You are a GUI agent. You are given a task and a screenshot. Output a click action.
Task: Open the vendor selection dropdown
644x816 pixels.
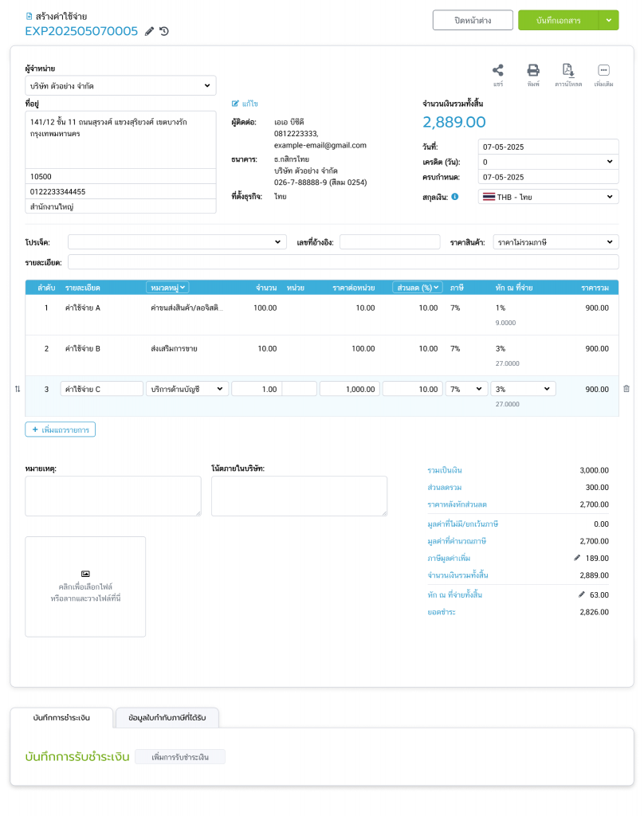120,85
